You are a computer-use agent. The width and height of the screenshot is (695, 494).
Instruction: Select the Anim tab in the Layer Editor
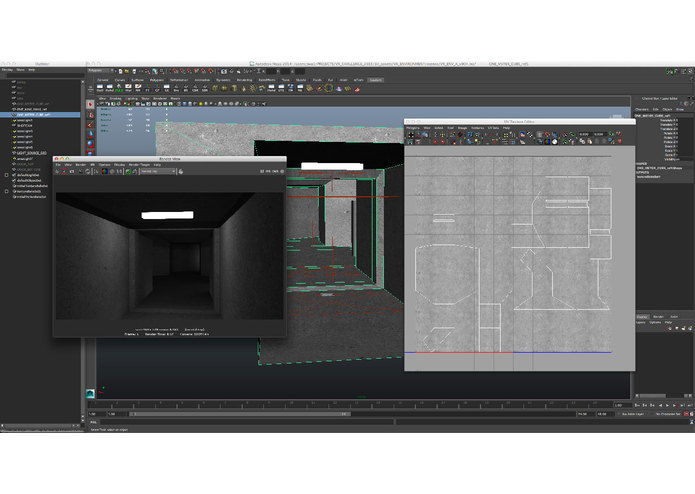[674, 317]
